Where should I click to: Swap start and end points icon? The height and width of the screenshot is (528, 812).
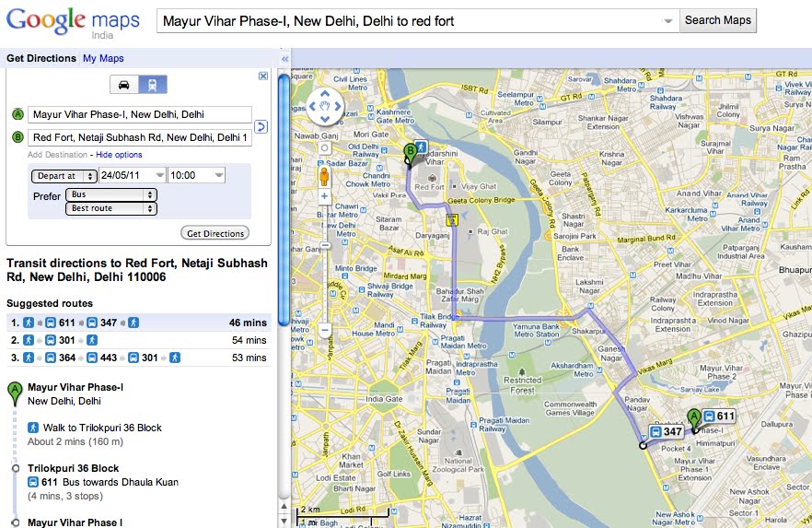point(261,126)
